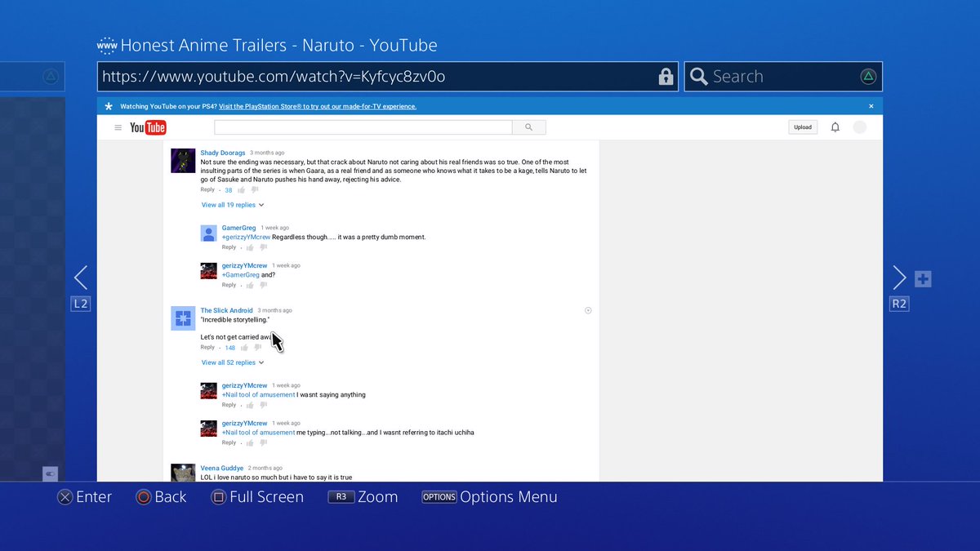Click the +GamerGreg mention link
Viewport: 980px width, 551px height.
pos(240,275)
